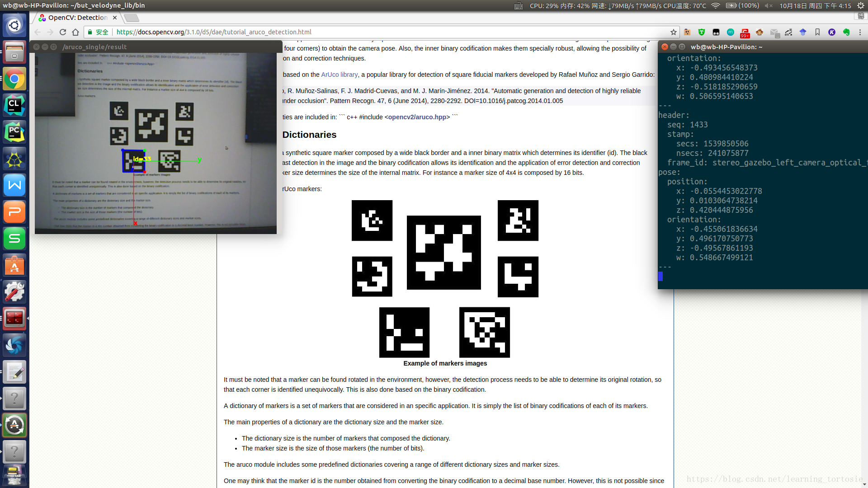Follow the ArUco library link

point(339,75)
